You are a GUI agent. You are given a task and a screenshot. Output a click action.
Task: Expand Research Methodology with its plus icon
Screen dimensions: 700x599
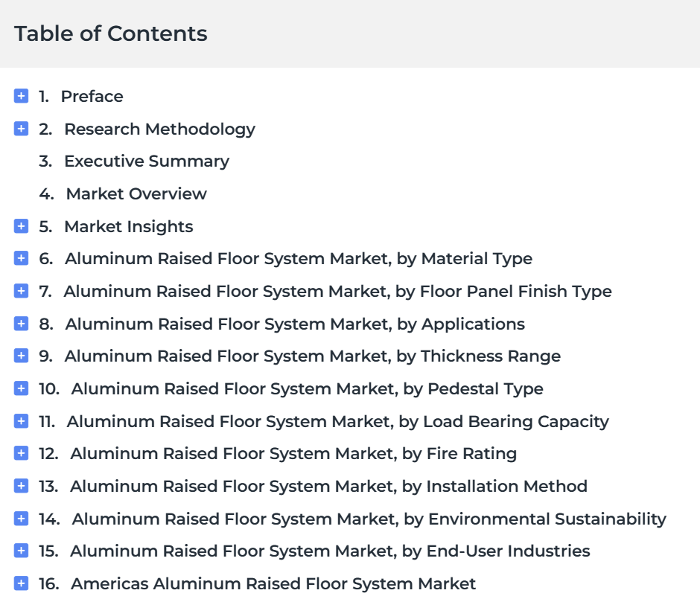coord(21,129)
